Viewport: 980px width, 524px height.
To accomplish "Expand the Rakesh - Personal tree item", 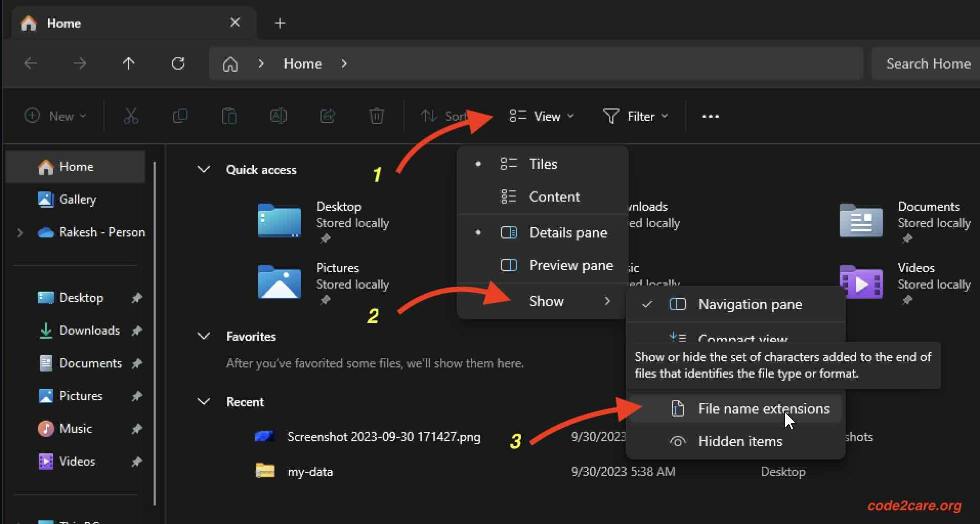I will point(20,232).
